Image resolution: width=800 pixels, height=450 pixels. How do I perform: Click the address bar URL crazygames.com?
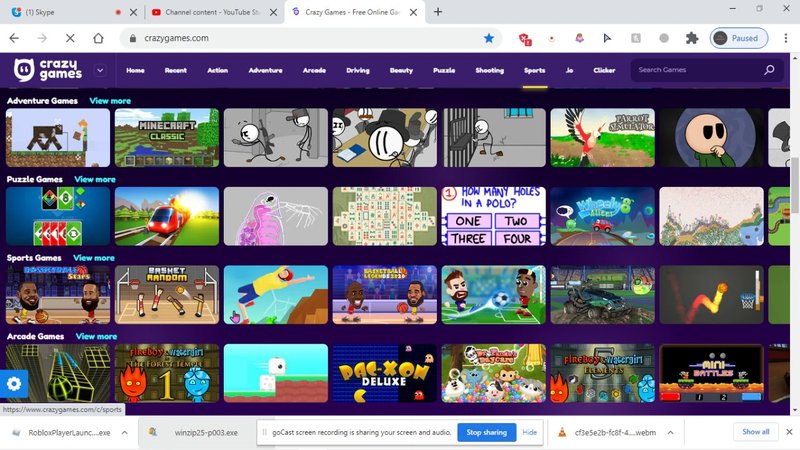click(x=177, y=38)
